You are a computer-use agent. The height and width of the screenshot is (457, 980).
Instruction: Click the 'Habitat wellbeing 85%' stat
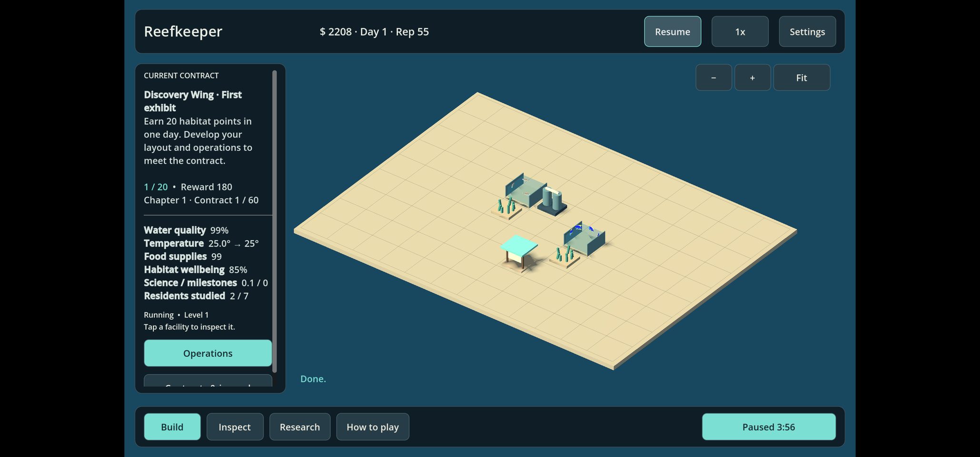tap(196, 270)
